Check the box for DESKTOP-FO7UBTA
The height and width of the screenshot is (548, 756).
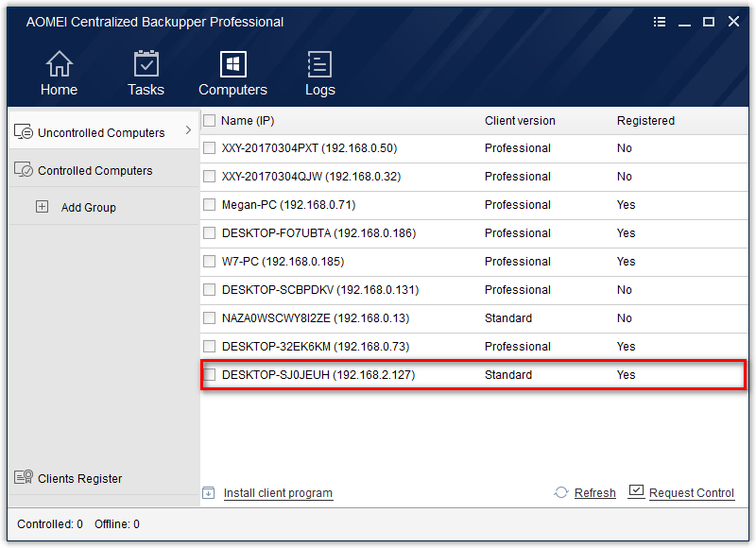tap(209, 233)
